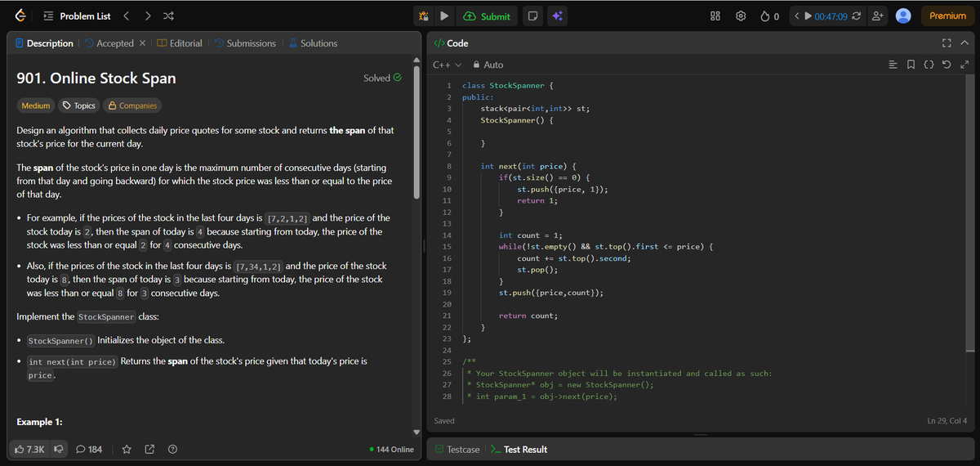Resume the timer play icon
Screen dimensions: 980x466
pyautogui.click(x=807, y=16)
